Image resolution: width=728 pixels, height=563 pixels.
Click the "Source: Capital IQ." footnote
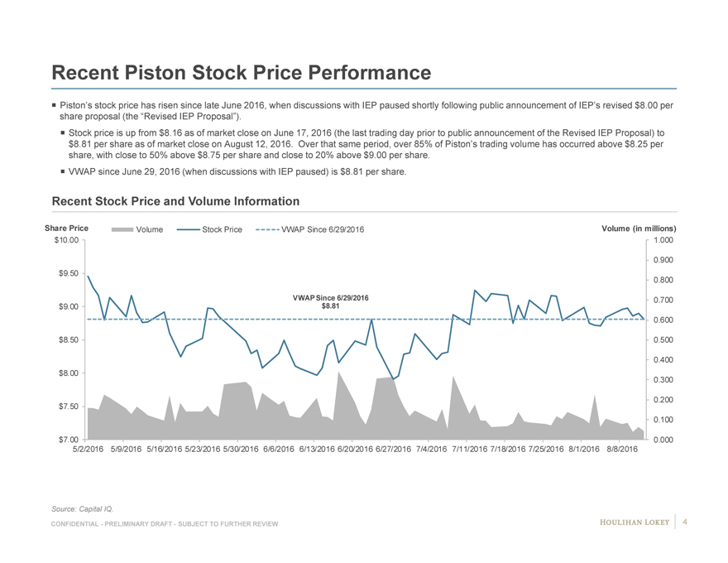82,507
